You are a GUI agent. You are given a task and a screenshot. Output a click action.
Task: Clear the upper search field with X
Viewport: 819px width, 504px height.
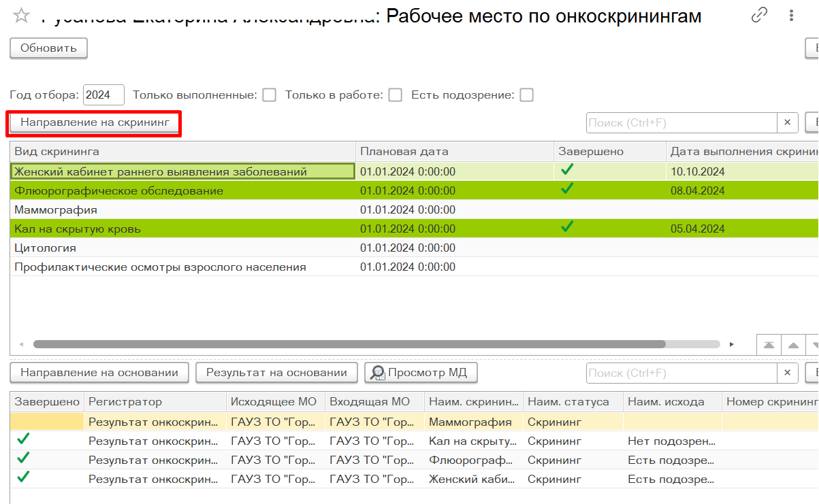click(x=787, y=122)
